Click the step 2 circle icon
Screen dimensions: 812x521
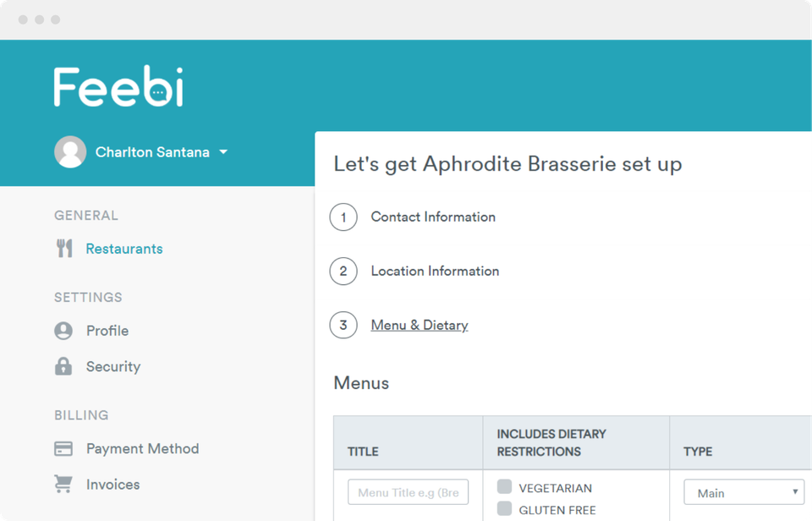pyautogui.click(x=343, y=271)
